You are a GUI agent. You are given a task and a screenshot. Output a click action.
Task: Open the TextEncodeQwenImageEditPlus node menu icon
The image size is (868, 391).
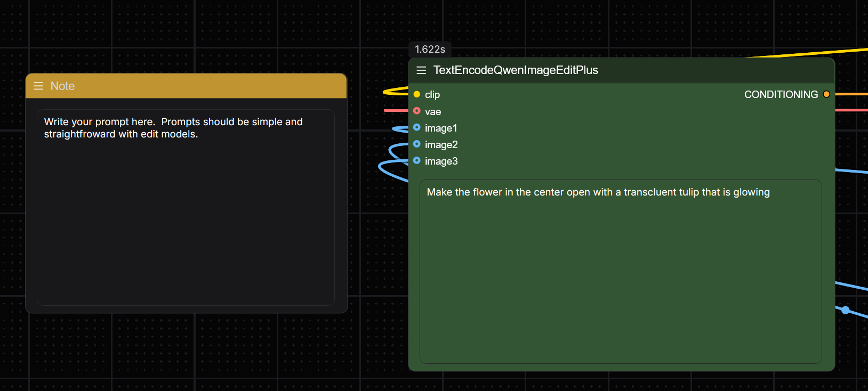tap(421, 70)
